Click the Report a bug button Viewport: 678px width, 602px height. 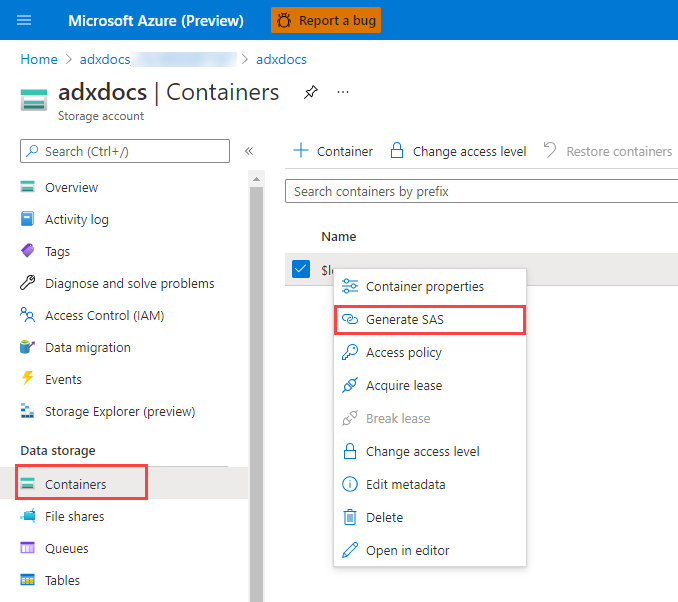(x=326, y=20)
